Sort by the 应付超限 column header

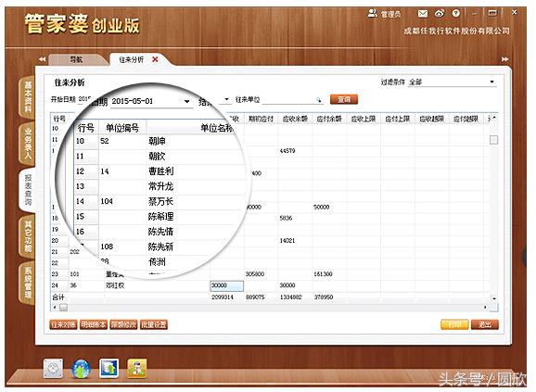466,119
